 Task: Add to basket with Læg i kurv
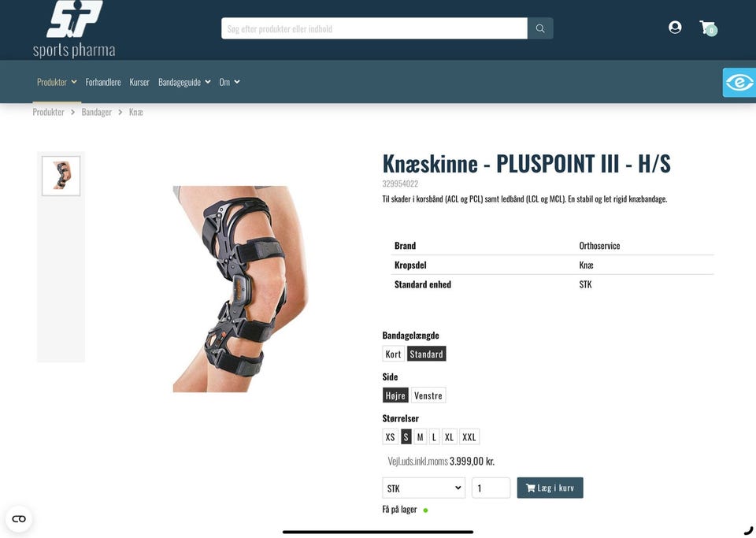(x=550, y=488)
